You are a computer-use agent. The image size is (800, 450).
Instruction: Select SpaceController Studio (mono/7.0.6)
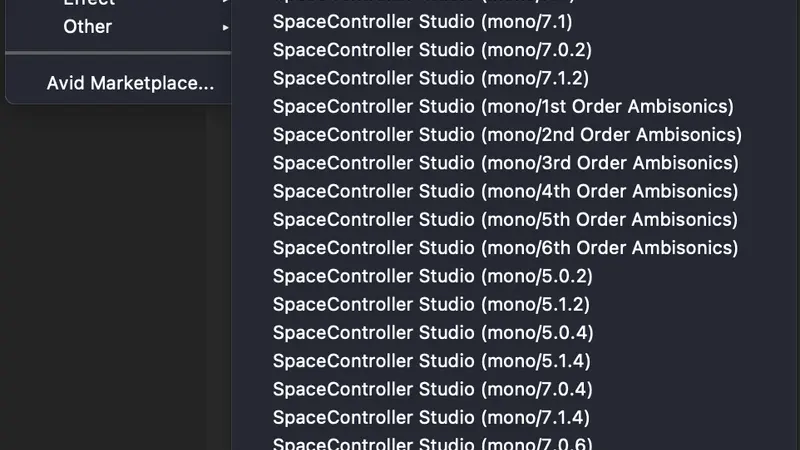tap(433, 444)
